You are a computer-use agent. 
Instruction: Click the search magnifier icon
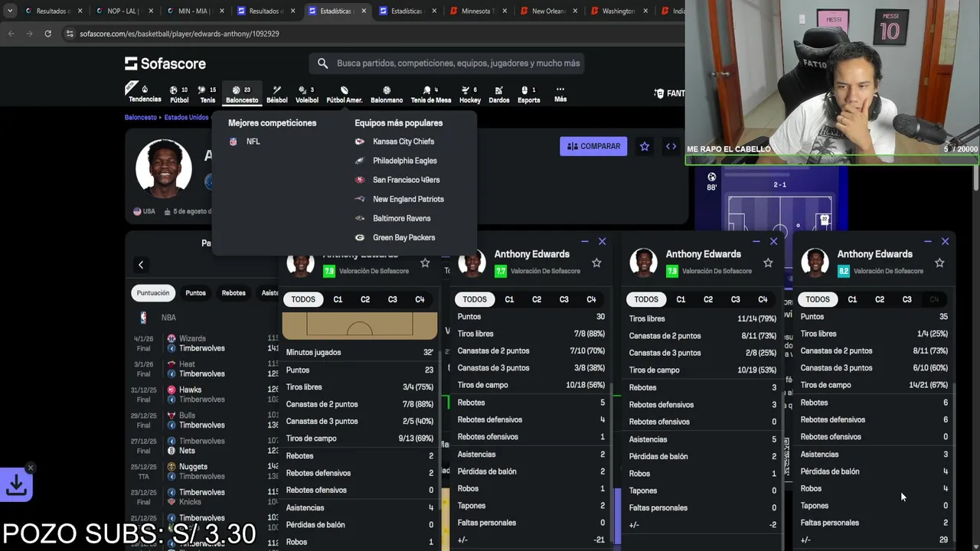(x=322, y=64)
